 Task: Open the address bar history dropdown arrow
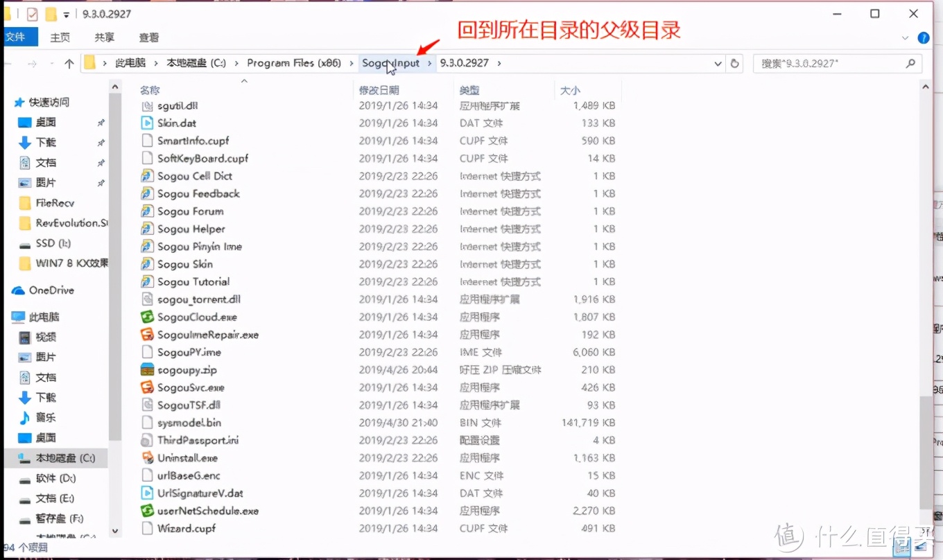718,62
